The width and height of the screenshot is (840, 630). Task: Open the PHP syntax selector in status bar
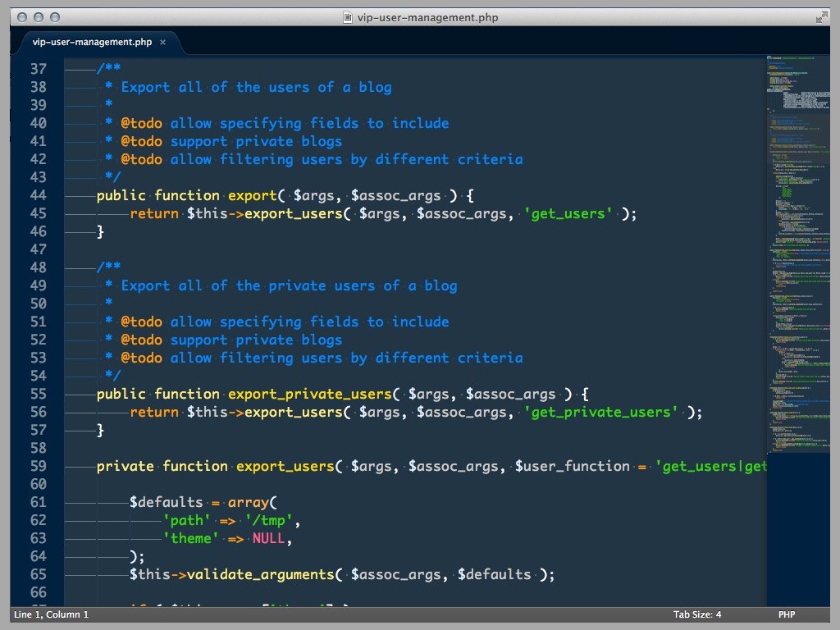tap(787, 614)
